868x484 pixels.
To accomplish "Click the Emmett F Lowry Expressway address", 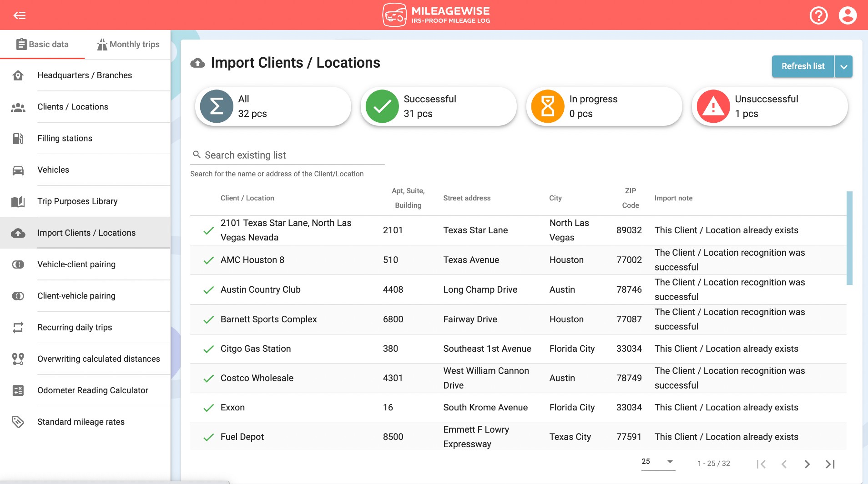I will coord(476,437).
